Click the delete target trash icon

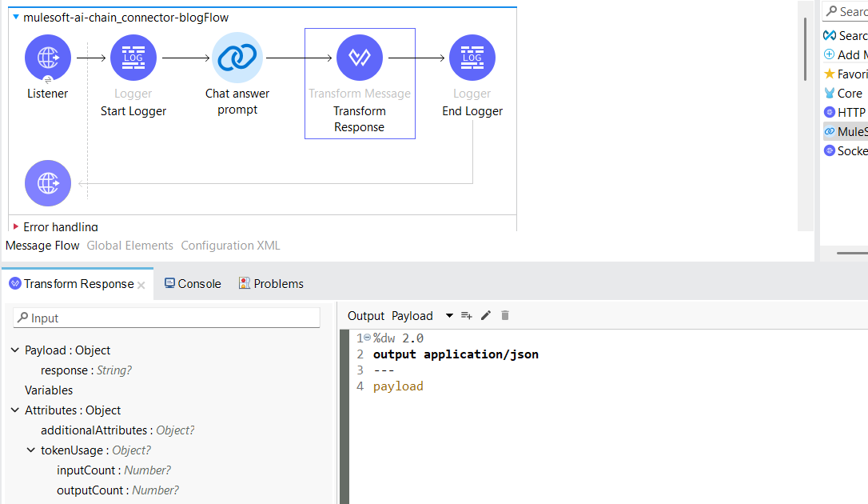pos(505,316)
